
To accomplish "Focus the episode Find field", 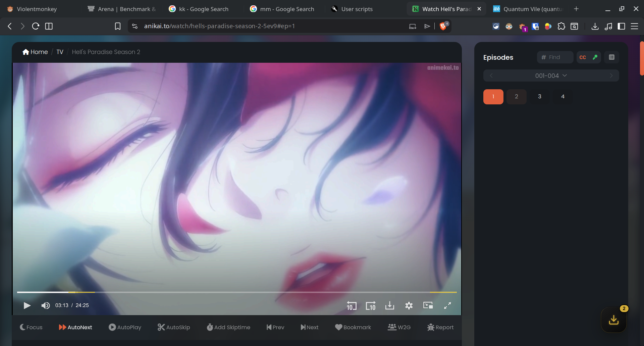I will click(x=555, y=57).
